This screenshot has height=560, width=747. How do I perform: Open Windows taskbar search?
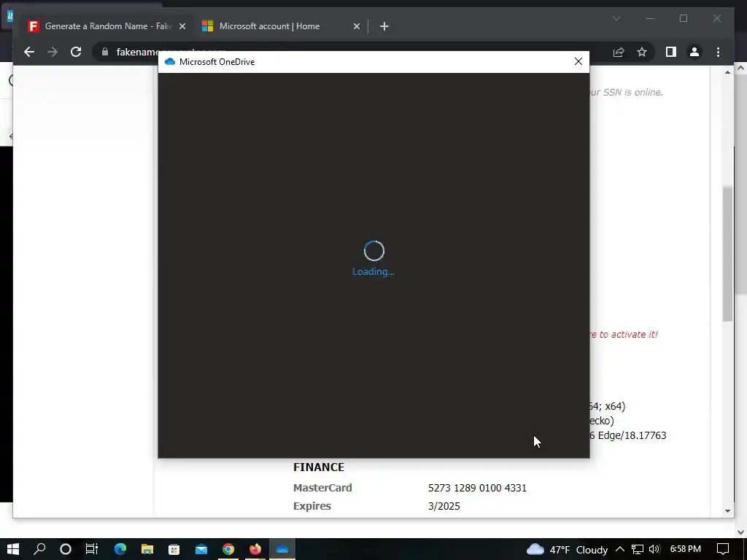tap(39, 549)
